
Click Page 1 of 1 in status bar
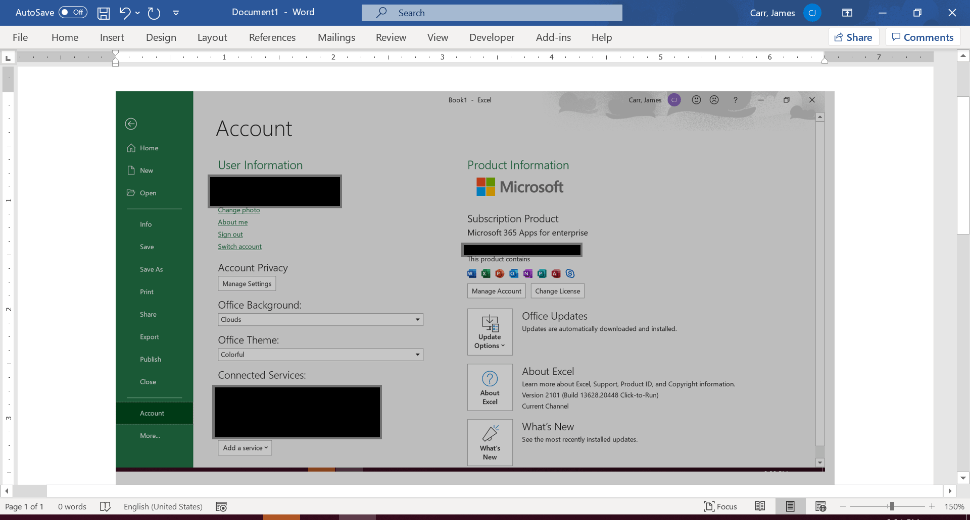[24, 506]
